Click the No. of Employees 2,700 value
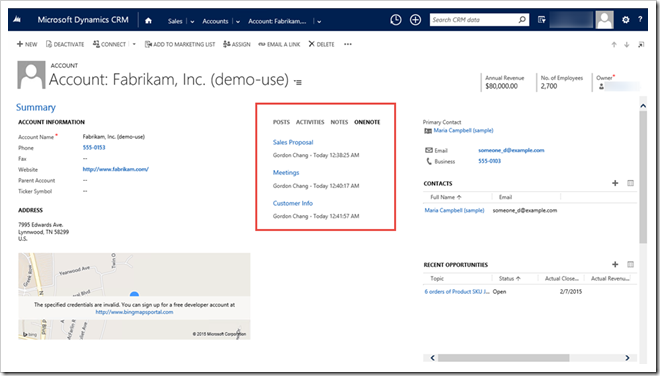 click(x=549, y=86)
